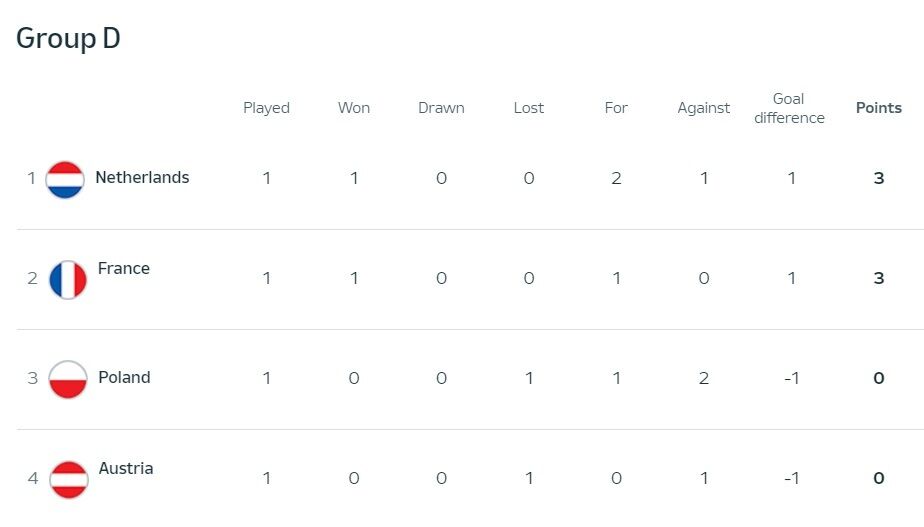Click the Against column header
Image resolution: width=924 pixels, height=527 pixels.
point(704,108)
